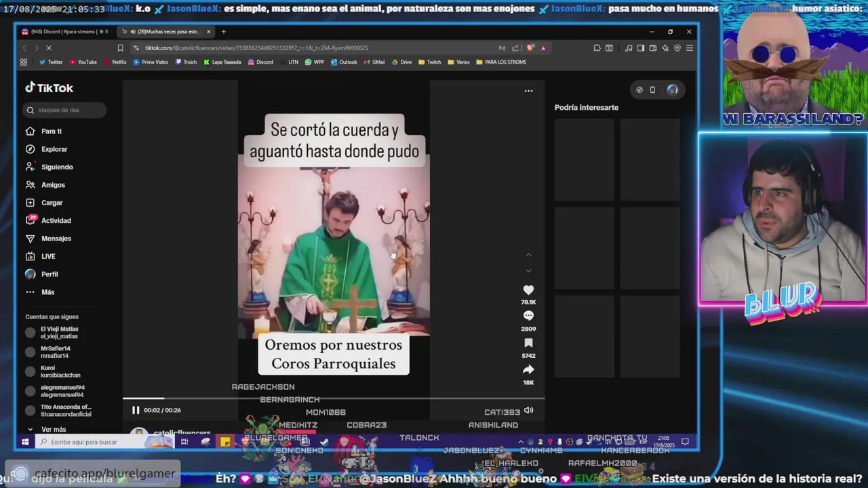Open the Windows Start menu
The image size is (868, 488).
click(x=25, y=442)
